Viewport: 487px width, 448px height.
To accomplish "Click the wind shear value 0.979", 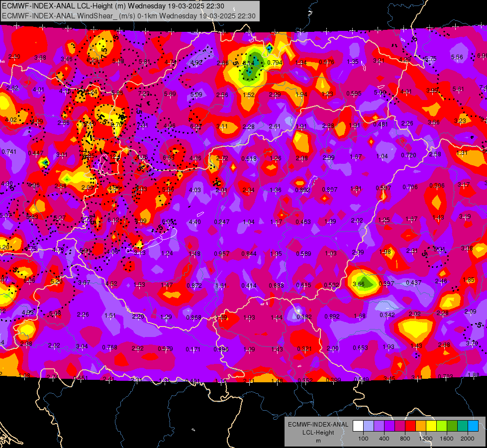I will pos(165,348).
